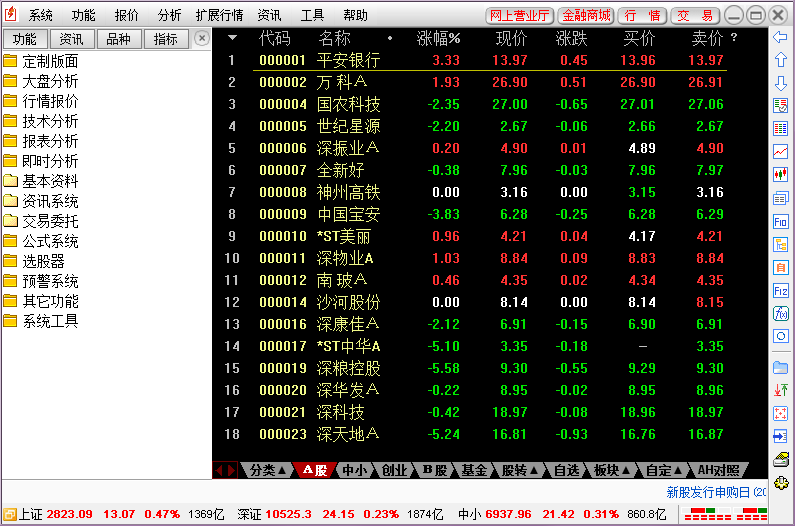Click the status bar icon left of 上证
795x526 pixels.
(9, 514)
